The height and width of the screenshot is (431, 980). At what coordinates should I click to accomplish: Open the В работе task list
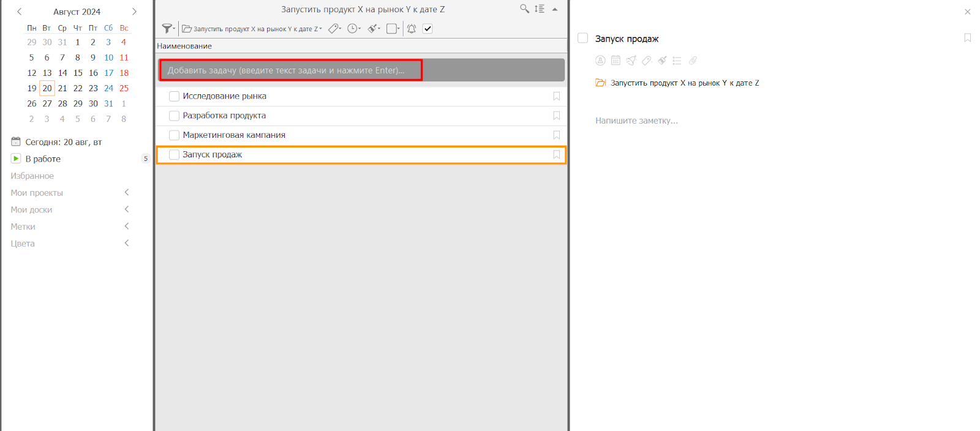pos(43,159)
